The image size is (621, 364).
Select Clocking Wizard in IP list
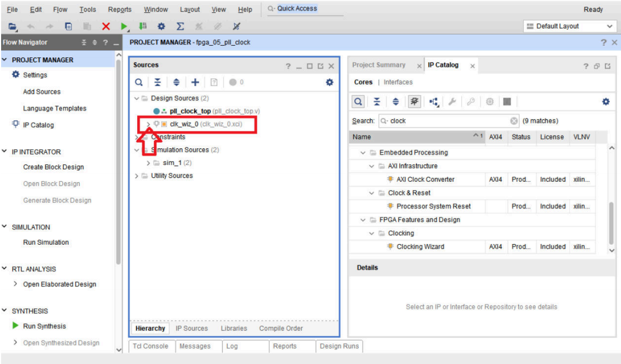420,247
